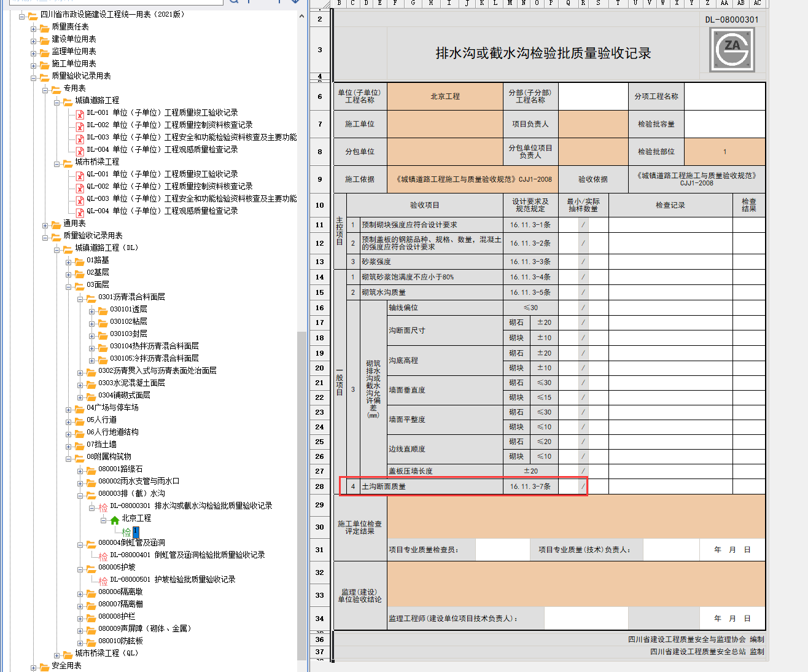Expand the 04广场与停车场 node
808x672 pixels.
tap(69, 409)
